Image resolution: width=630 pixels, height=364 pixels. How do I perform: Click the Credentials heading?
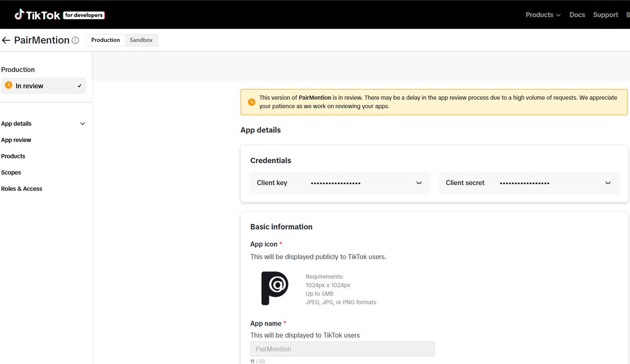point(270,160)
